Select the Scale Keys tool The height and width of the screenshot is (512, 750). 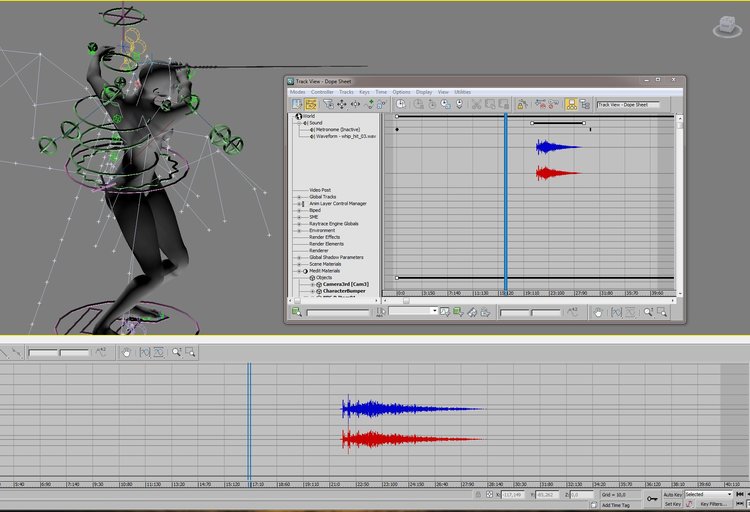coord(381,104)
